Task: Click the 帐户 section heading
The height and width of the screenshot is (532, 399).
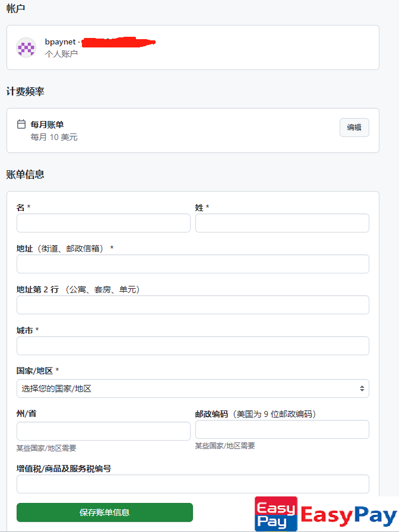Action: [15, 8]
